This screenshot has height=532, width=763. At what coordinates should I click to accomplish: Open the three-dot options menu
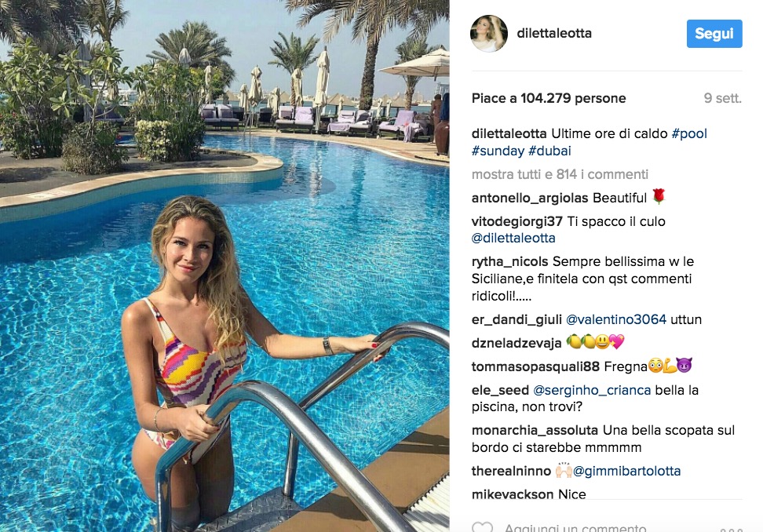tap(732, 530)
